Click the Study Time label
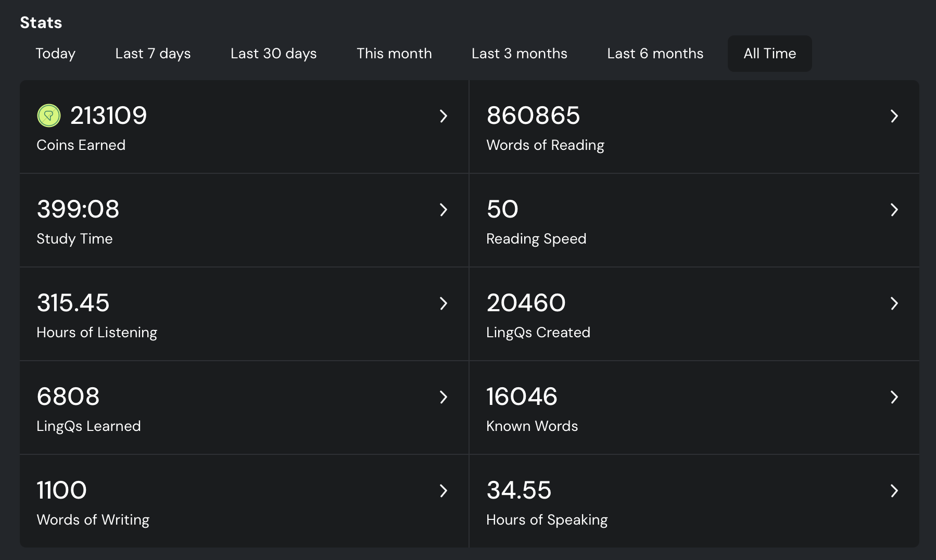This screenshot has height=560, width=936. pyautogui.click(x=74, y=239)
